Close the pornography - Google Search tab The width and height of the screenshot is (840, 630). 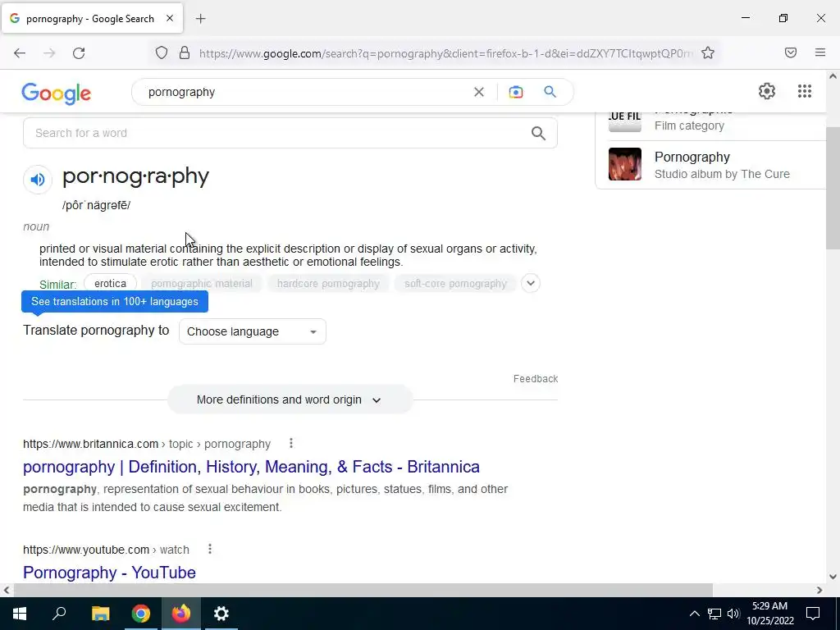(169, 18)
